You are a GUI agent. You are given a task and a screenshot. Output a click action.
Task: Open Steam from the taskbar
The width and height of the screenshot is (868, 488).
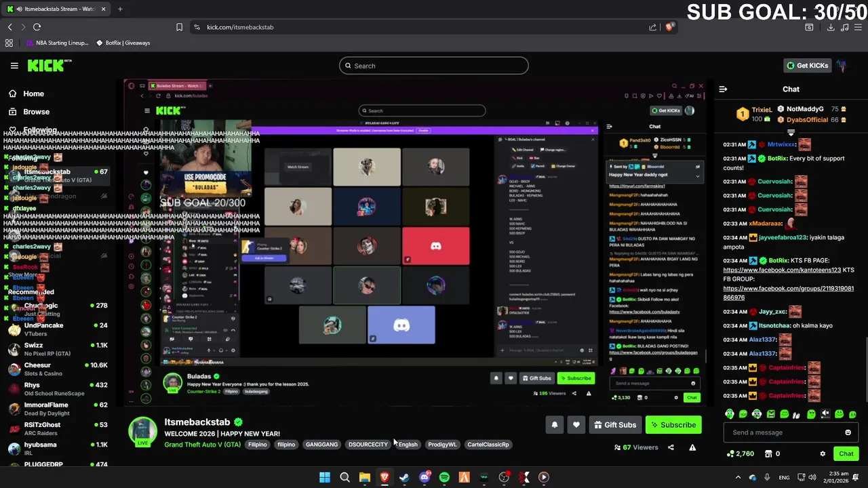[x=404, y=477]
